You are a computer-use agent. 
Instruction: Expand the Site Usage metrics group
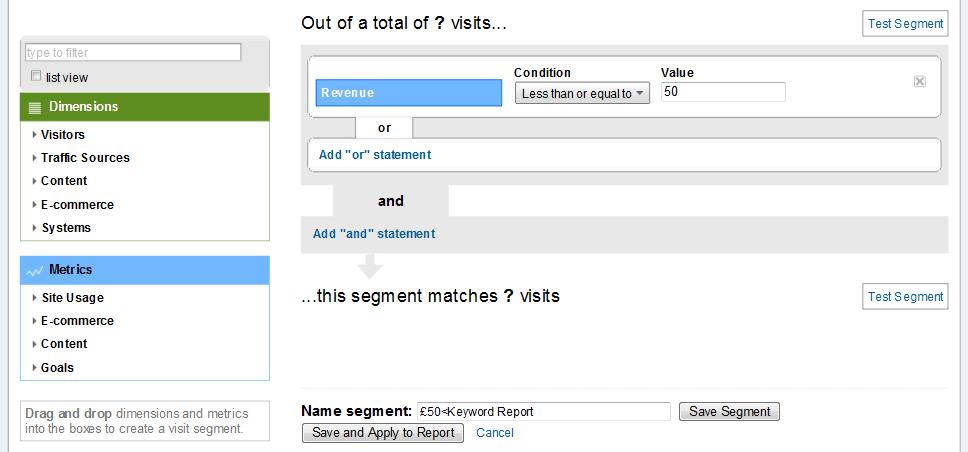[x=71, y=298]
